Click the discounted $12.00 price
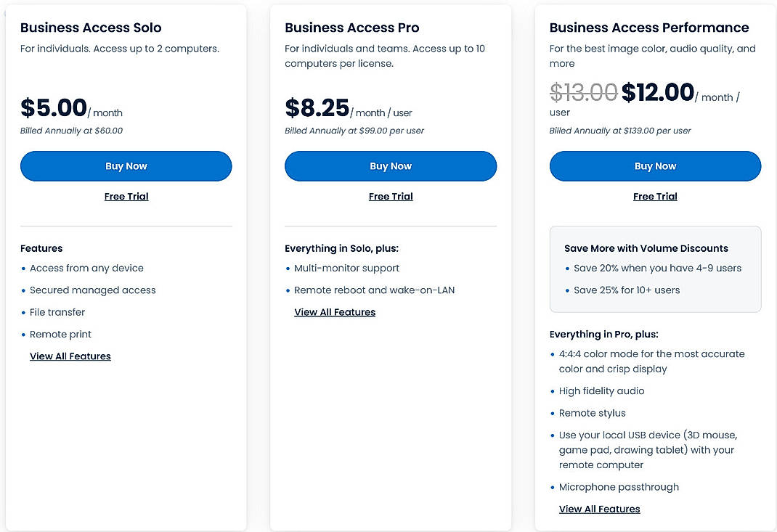This screenshot has height=532, width=777. [657, 92]
